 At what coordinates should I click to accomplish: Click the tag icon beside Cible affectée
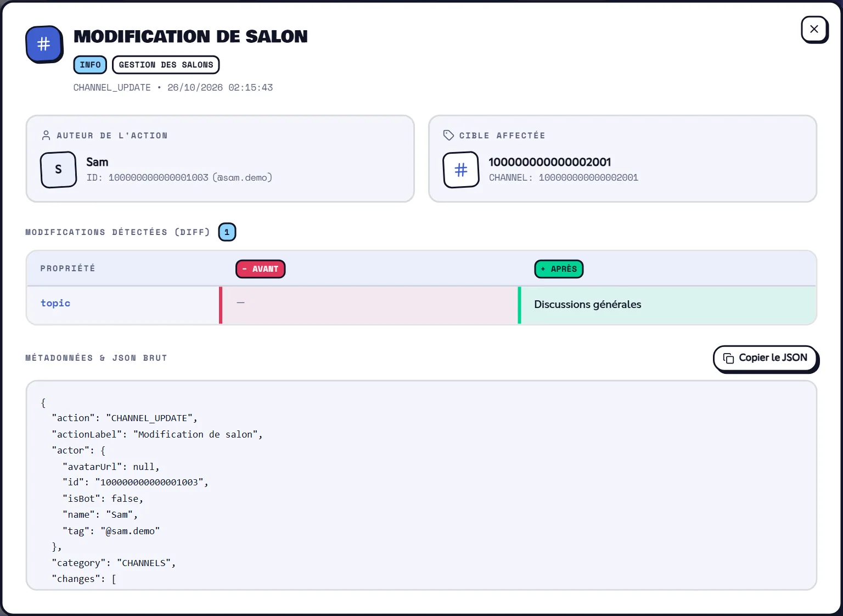448,135
